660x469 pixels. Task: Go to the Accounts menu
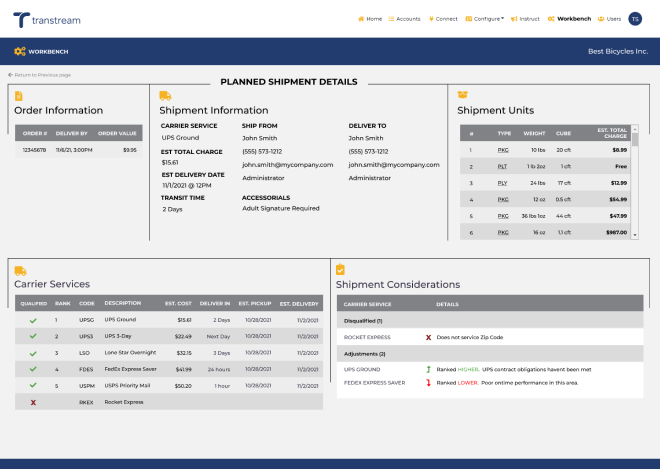[405, 18]
